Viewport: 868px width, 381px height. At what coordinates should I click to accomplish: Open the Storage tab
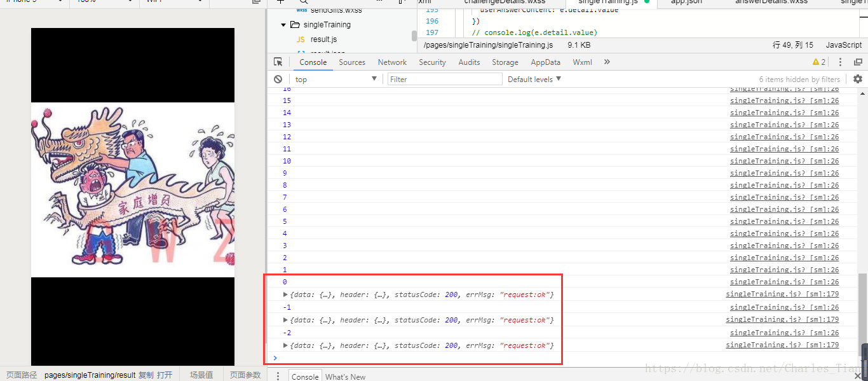pyautogui.click(x=505, y=62)
